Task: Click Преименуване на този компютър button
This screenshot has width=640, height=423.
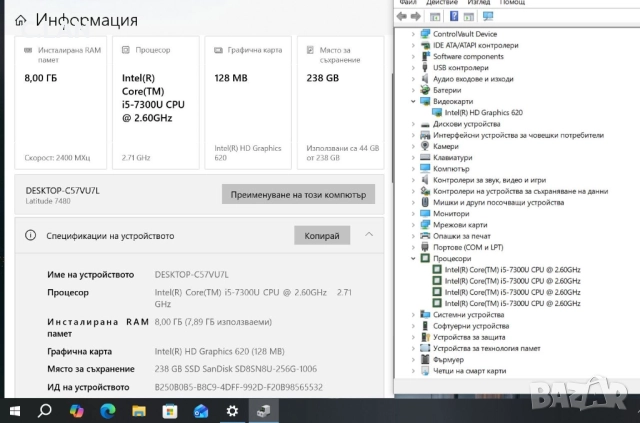Action: [298, 194]
